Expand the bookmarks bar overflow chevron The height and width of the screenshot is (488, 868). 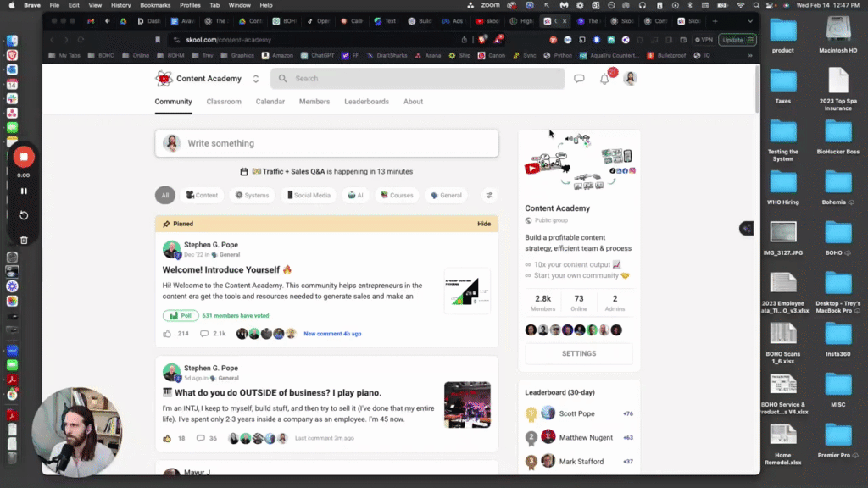pyautogui.click(x=750, y=56)
